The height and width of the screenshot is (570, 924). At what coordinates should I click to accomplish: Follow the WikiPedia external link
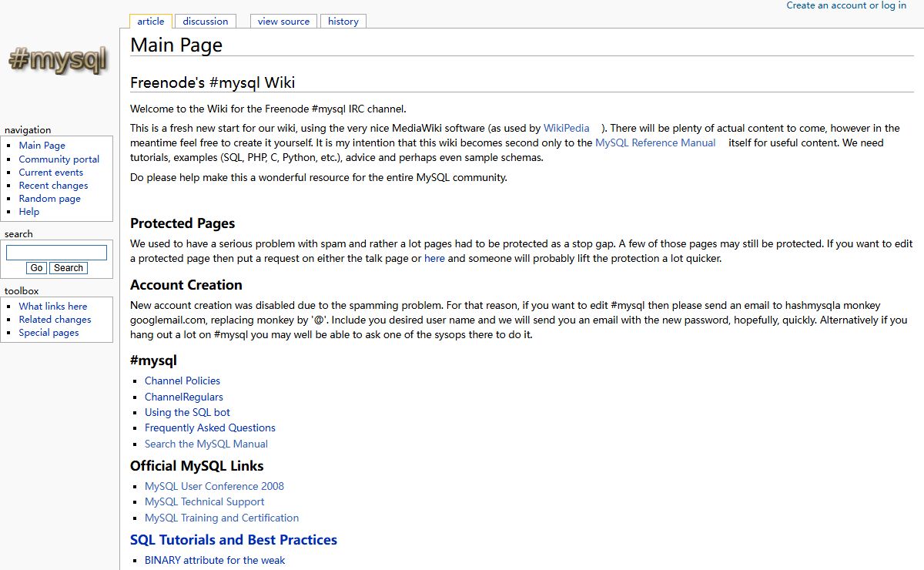(567, 128)
